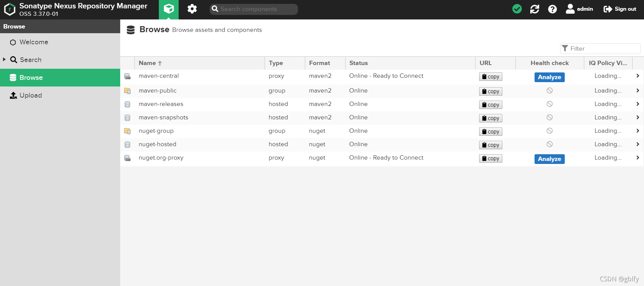
Task: Open the maven-central repository name
Action: (159, 76)
